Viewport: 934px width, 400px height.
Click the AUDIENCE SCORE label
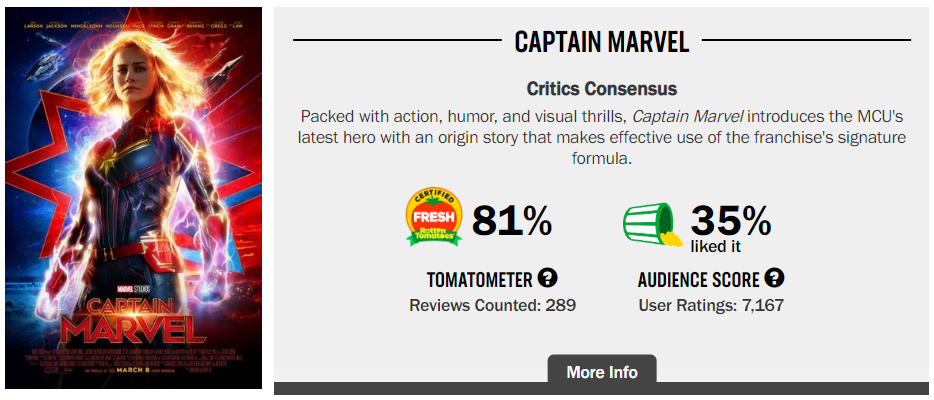699,279
